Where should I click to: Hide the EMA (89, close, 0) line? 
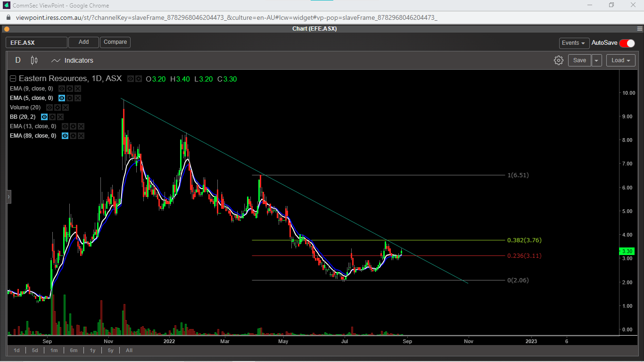(x=65, y=136)
